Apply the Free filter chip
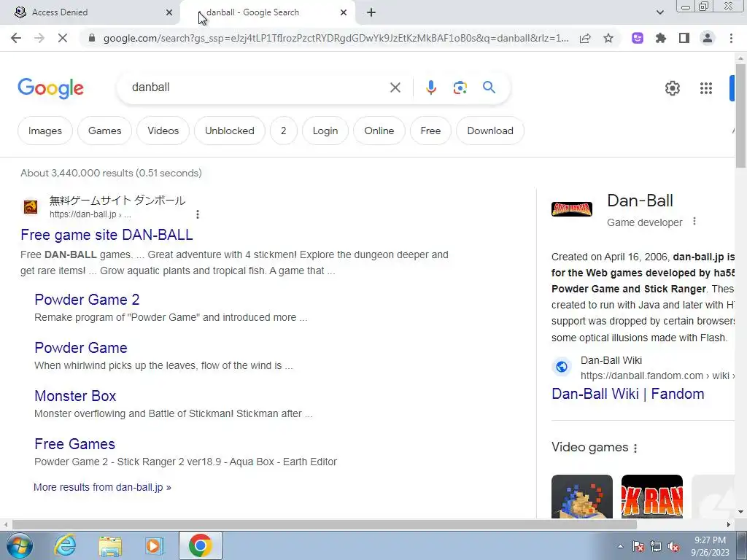Viewport: 747px width, 560px height. [430, 131]
